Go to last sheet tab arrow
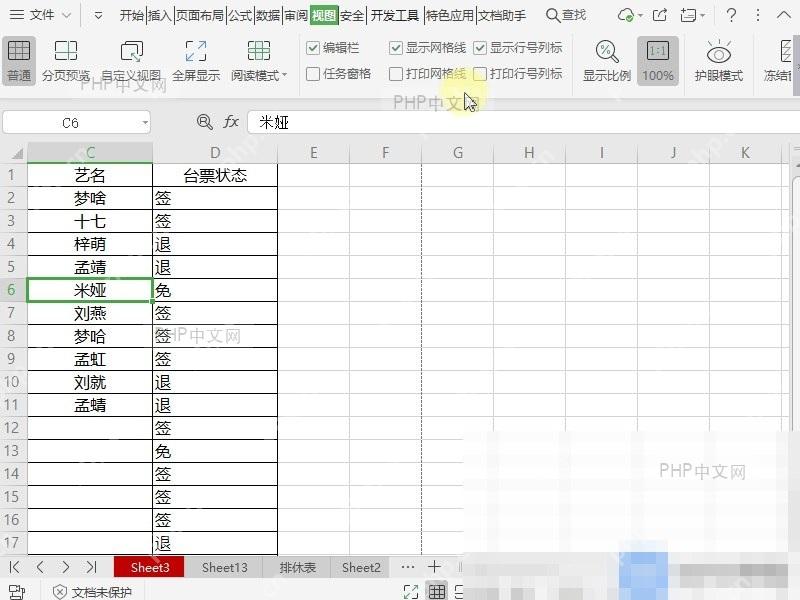 91,567
